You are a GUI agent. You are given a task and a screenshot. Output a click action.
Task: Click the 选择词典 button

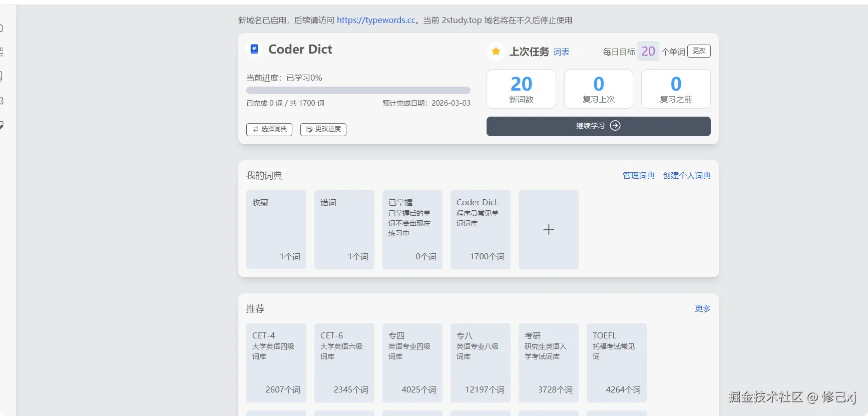tap(269, 129)
